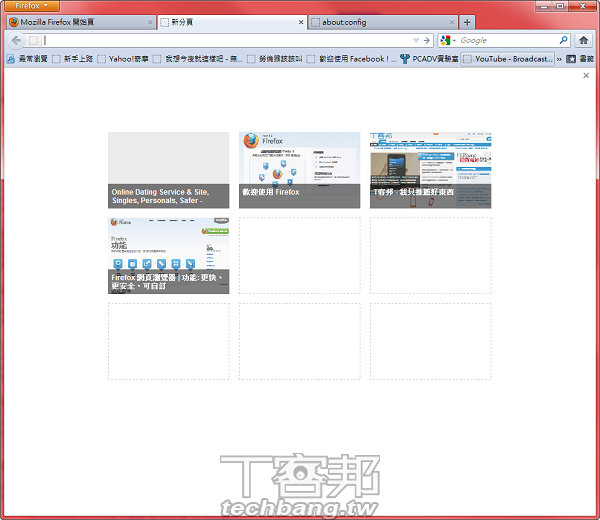600x520 pixels.
Task: Open a new tab with the plus button
Action: [468, 22]
